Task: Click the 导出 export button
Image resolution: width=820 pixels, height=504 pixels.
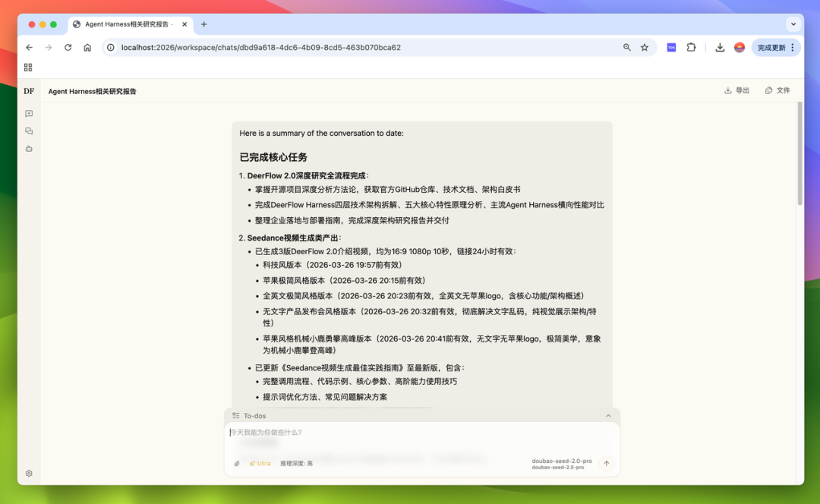Action: tap(736, 90)
